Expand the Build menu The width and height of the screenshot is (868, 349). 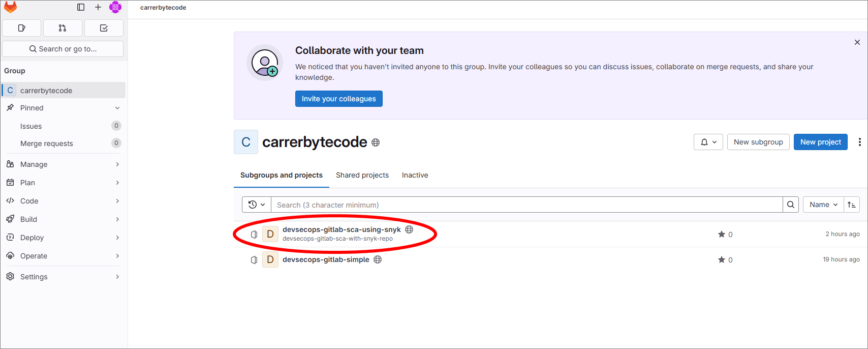click(x=64, y=219)
